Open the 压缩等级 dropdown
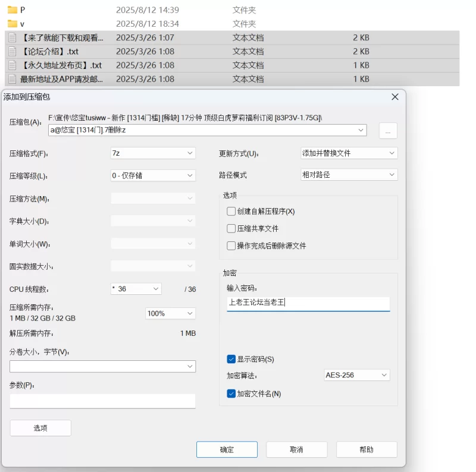476x472 pixels. coord(153,175)
